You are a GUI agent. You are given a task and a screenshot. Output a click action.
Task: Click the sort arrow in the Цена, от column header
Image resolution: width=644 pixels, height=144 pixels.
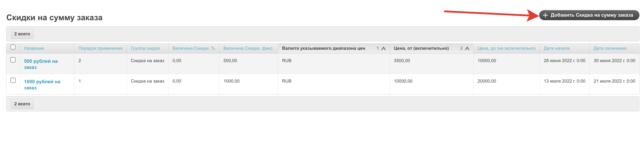click(x=467, y=48)
